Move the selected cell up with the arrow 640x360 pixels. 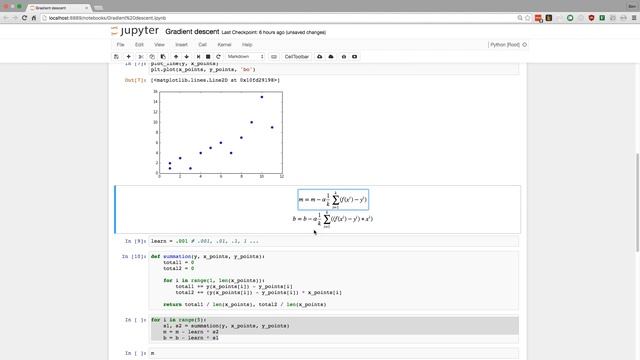[x=176, y=57]
